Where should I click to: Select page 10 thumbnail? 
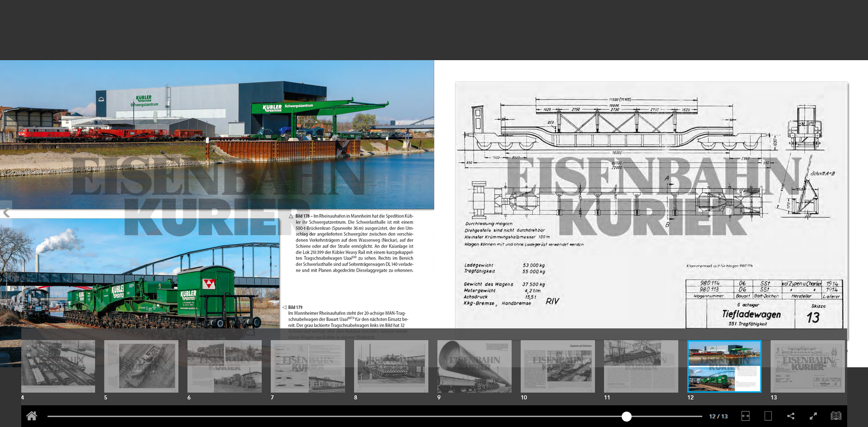click(x=558, y=366)
